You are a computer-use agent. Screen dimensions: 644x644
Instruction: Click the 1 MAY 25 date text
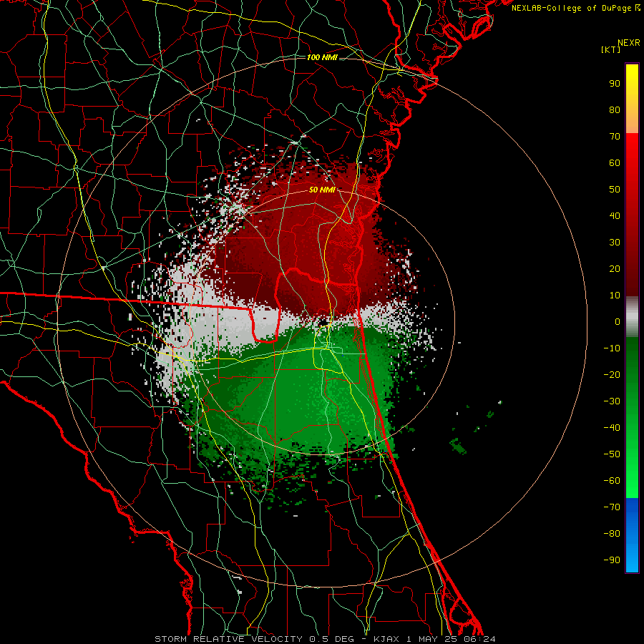[x=431, y=639]
